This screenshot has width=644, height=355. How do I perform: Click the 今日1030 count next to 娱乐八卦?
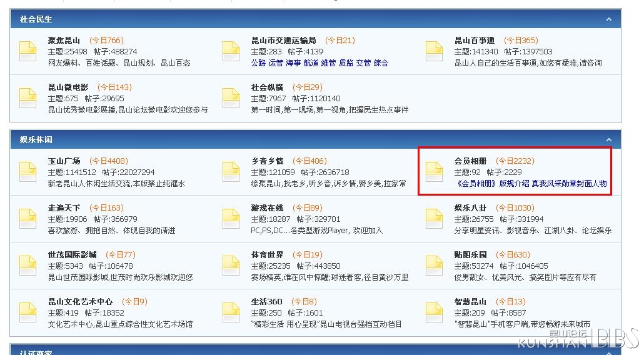(x=515, y=207)
